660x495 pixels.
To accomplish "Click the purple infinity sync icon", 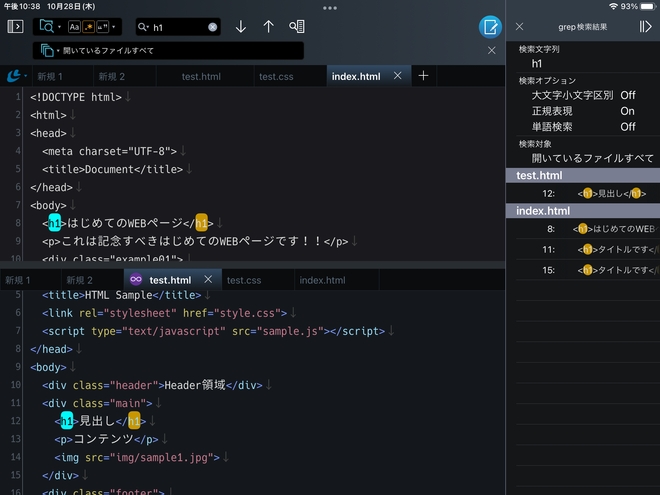I will click(x=136, y=279).
